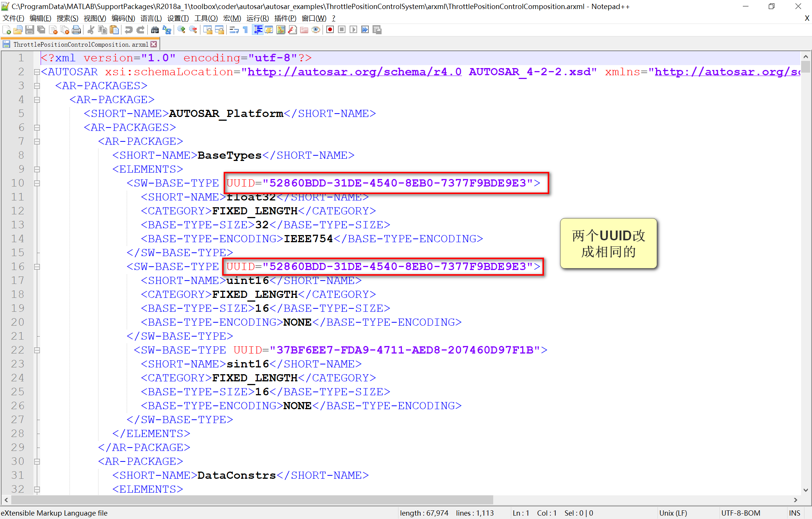The height and width of the screenshot is (519, 812).
Task: Collapse the SW-BASE-TYPE fold on line 22
Action: (x=37, y=350)
